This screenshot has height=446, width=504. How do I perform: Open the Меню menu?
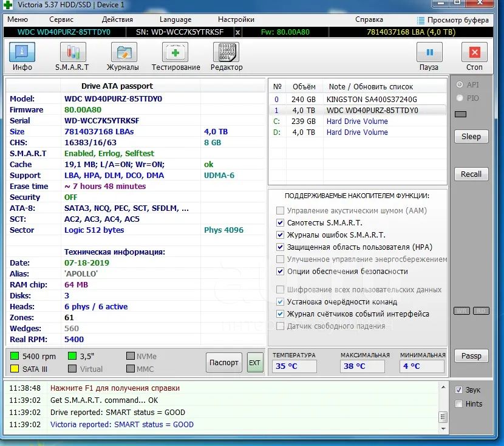coord(18,19)
